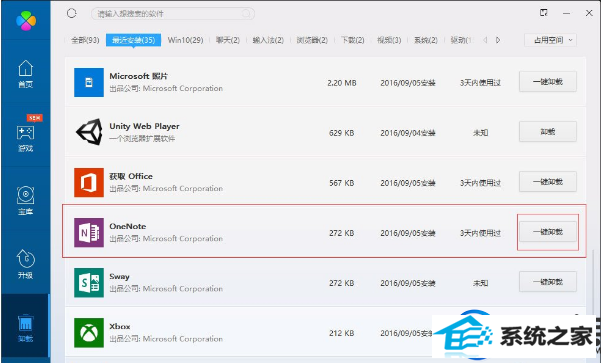This screenshot has height=363, width=601.
Task: Open the Upgrade (升级) sidebar icon
Action: (x=25, y=264)
